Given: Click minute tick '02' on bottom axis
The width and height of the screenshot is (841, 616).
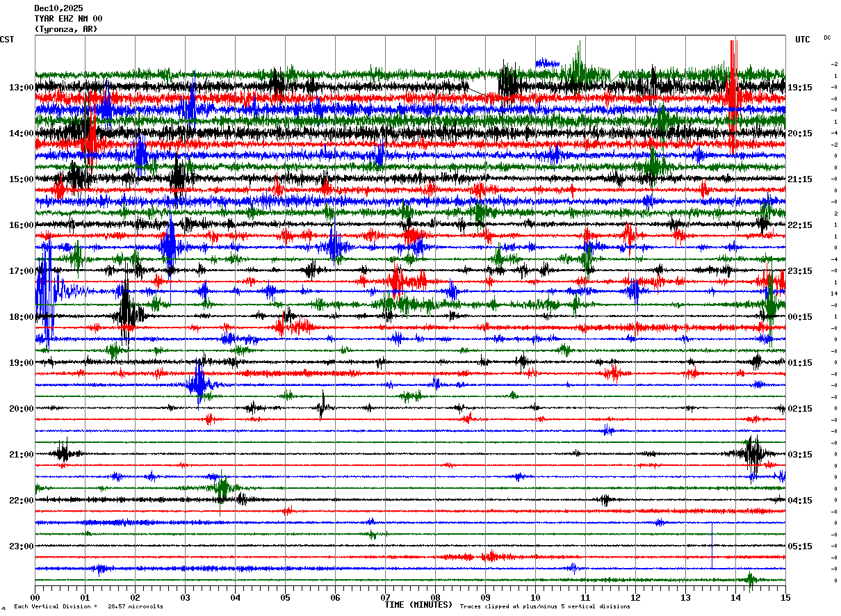Looking at the screenshot, I should [x=135, y=597].
